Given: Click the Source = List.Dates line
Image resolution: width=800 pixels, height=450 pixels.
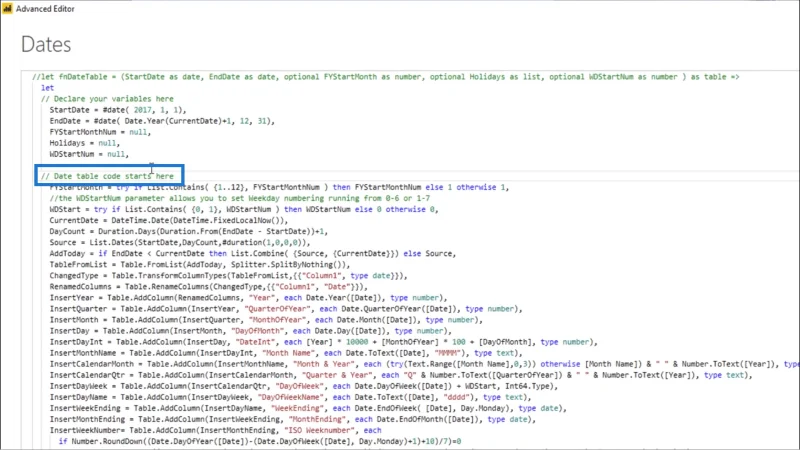Looking at the screenshot, I should coord(180,242).
